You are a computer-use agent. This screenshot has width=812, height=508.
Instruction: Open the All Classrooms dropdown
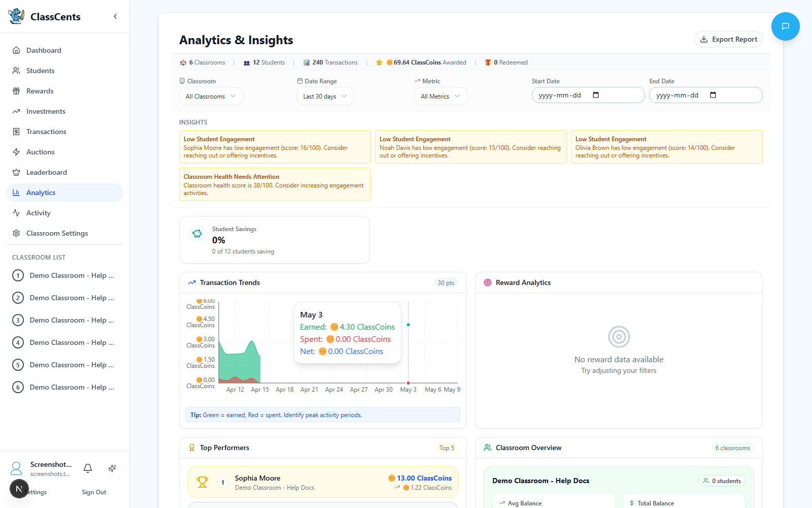point(211,96)
